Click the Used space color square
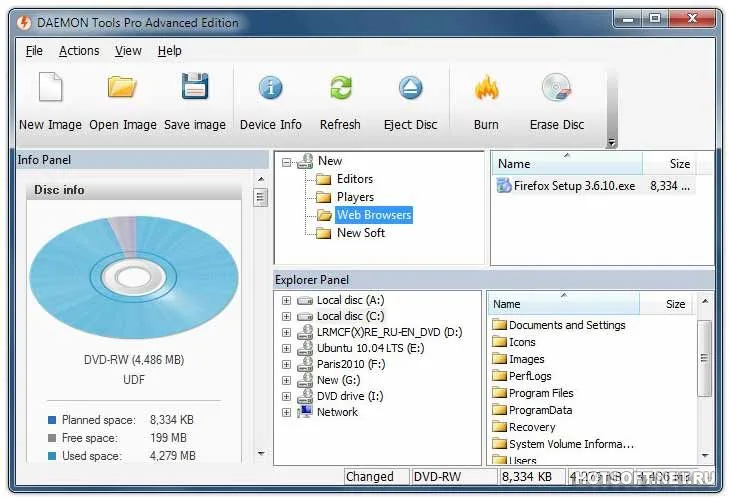Screen dimensions: 729x498 click(x=52, y=456)
